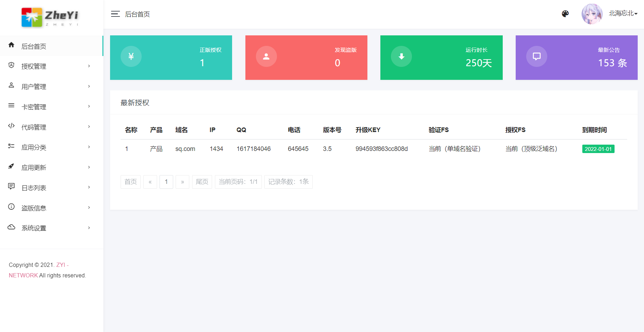Open the 系统设置 cloud icon
Viewport: 644px width, 332px height.
pyautogui.click(x=11, y=227)
